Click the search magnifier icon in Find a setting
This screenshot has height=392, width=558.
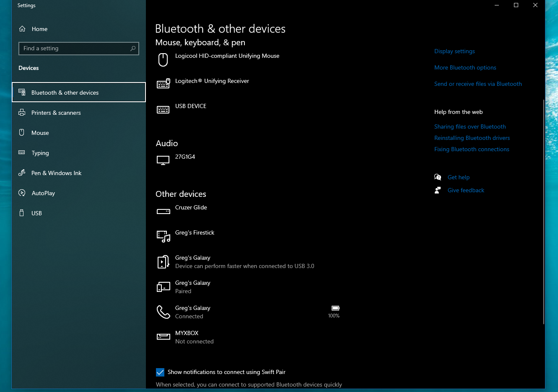click(133, 49)
